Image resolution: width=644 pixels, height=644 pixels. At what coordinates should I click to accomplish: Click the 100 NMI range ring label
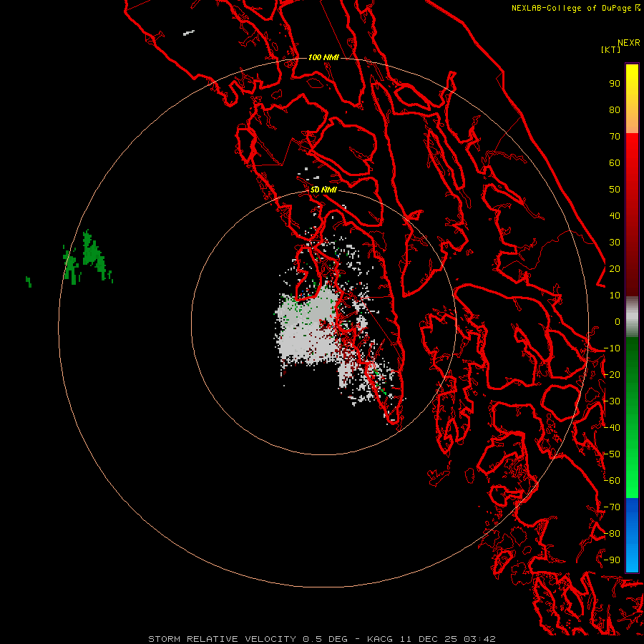tap(323, 57)
